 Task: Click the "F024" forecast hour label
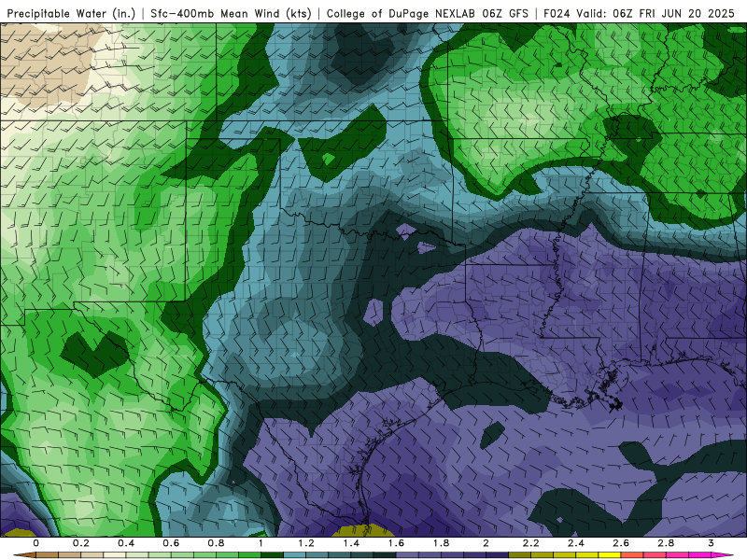click(557, 14)
